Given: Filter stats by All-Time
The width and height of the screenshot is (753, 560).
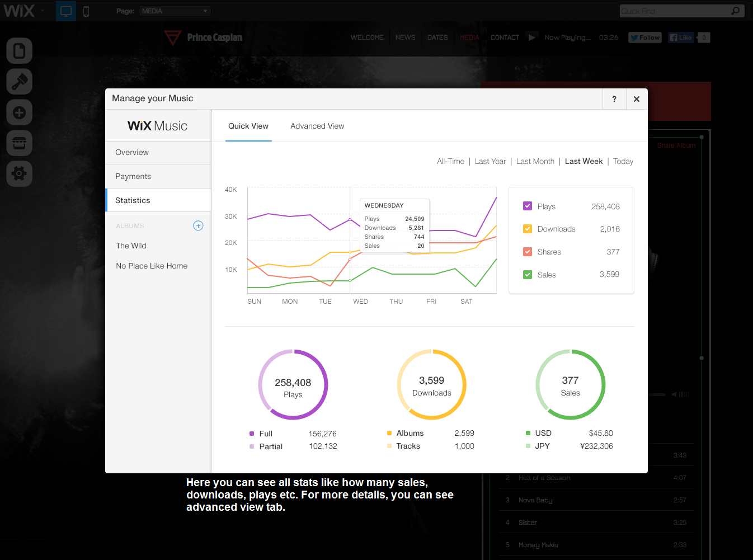Looking at the screenshot, I should pyautogui.click(x=450, y=161).
